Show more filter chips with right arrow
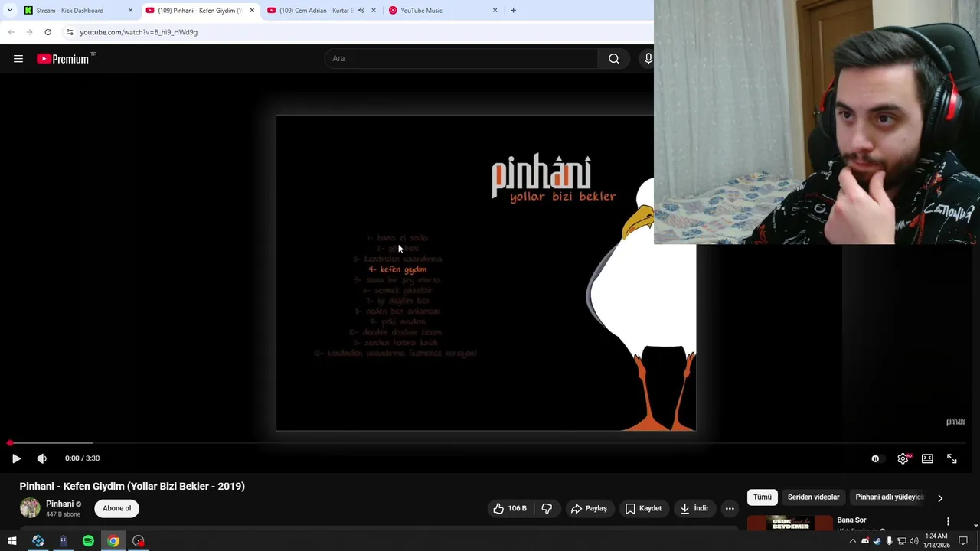This screenshot has width=980, height=551. click(x=940, y=497)
